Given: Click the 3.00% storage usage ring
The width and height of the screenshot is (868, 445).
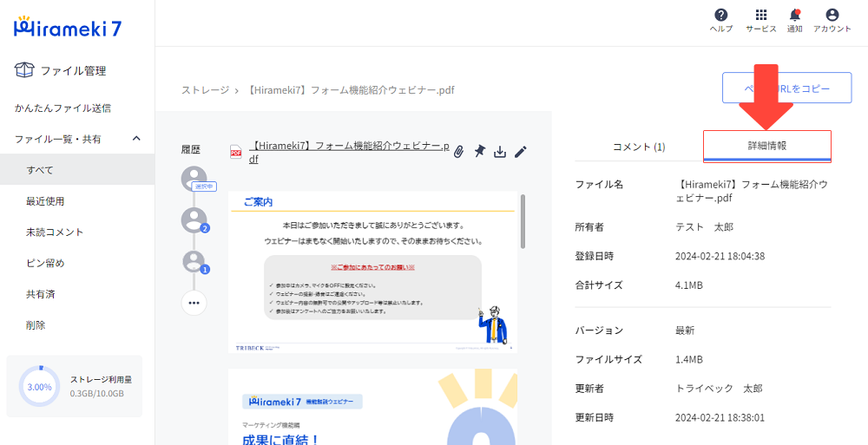Looking at the screenshot, I should click(40, 386).
